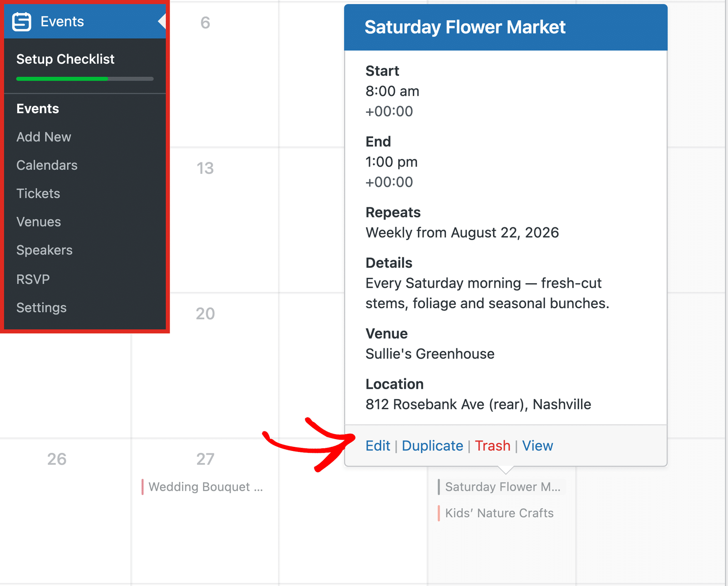Open Add New event page

pyautogui.click(x=44, y=137)
